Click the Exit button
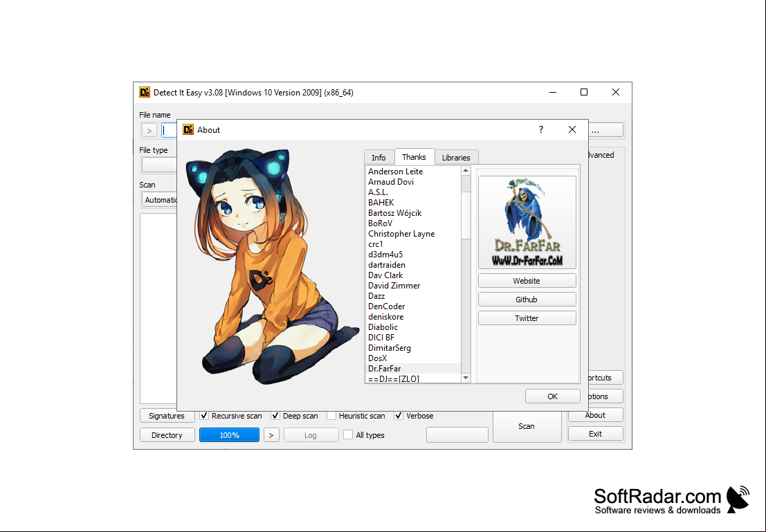The height and width of the screenshot is (532, 766). tap(595, 434)
